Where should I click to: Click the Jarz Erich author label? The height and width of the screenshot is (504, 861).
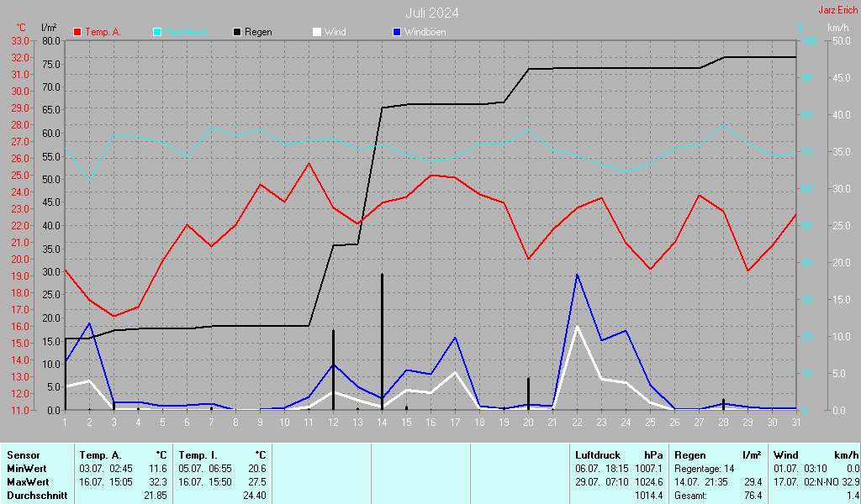(837, 10)
